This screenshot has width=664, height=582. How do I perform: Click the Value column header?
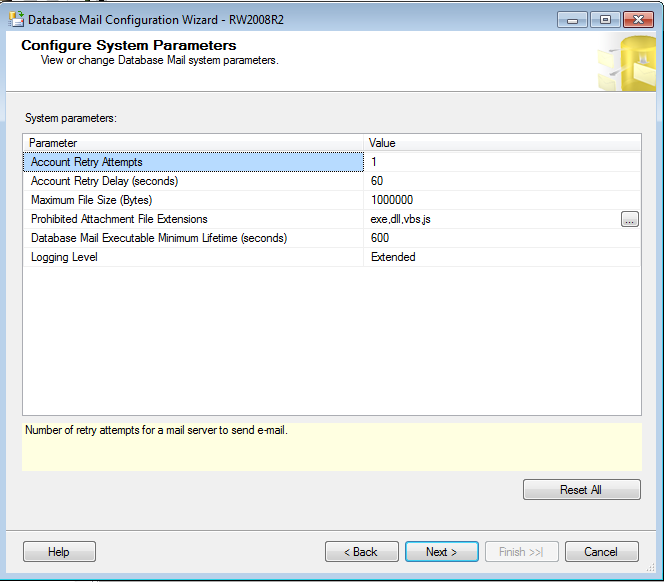502,143
